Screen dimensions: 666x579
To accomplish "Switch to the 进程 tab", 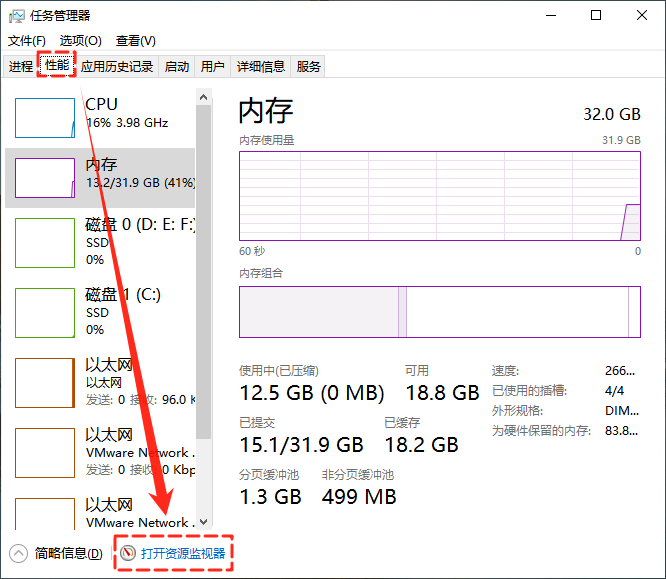I will pyautogui.click(x=21, y=67).
